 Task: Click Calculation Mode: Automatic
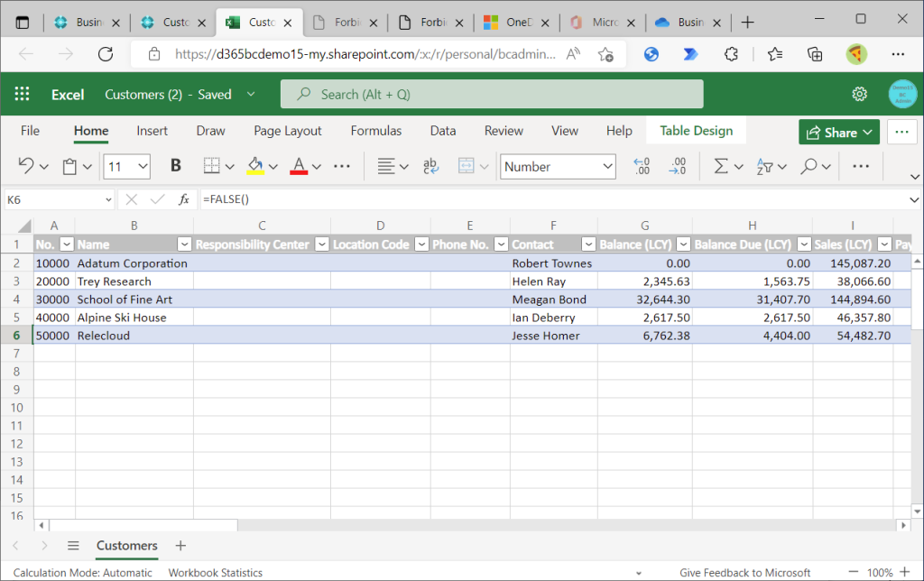[82, 573]
